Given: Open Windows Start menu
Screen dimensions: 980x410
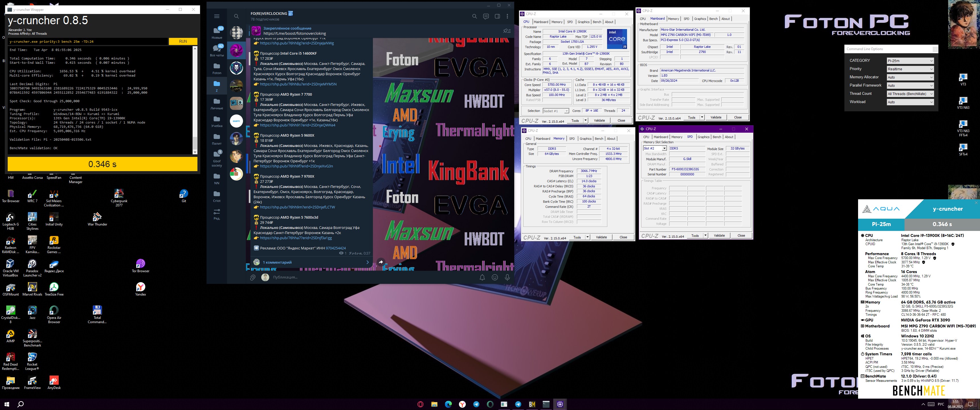Looking at the screenshot, I should click(x=7, y=404).
